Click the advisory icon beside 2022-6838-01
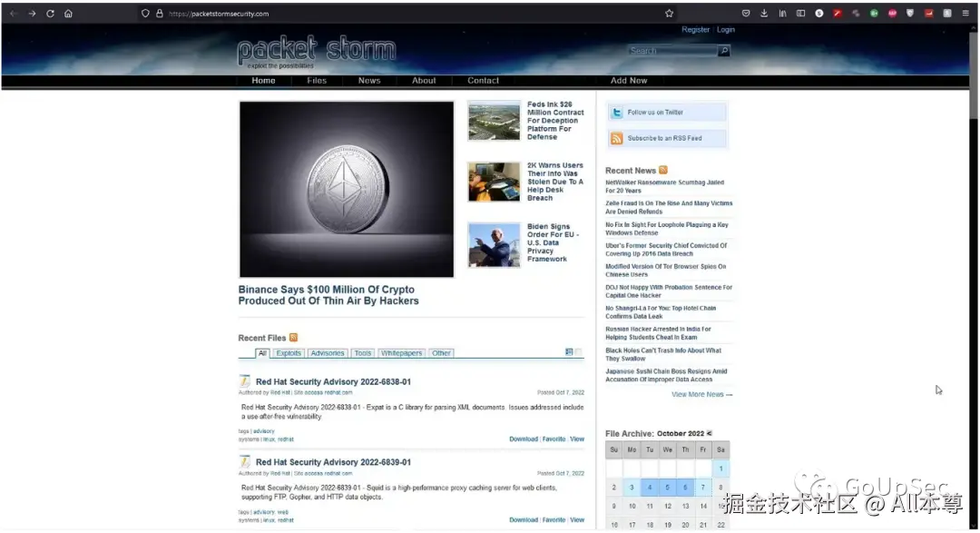This screenshot has width=980, height=533. click(244, 381)
